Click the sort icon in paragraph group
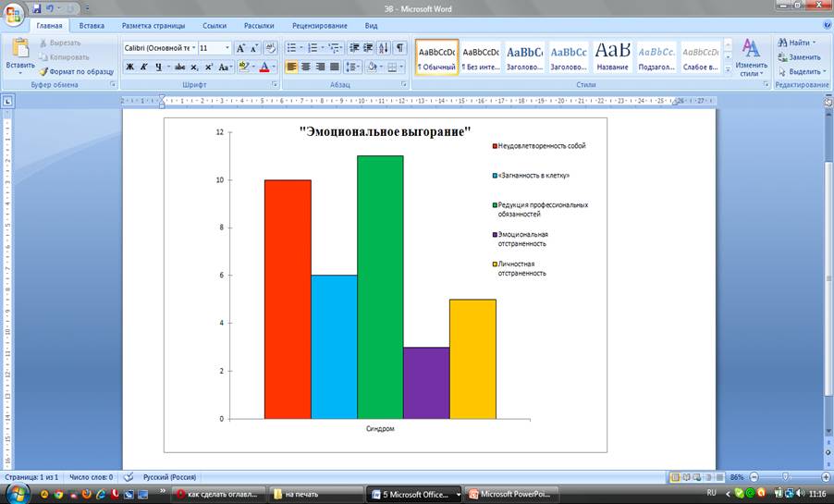This screenshot has height=504, width=834. pyautogui.click(x=383, y=48)
